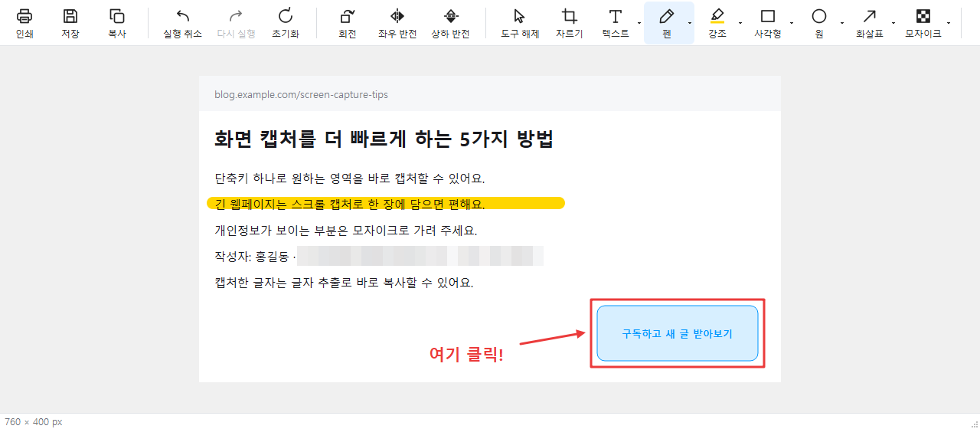Open 텍스트 tool options dropdown arrow
980x429 pixels.
(639, 23)
